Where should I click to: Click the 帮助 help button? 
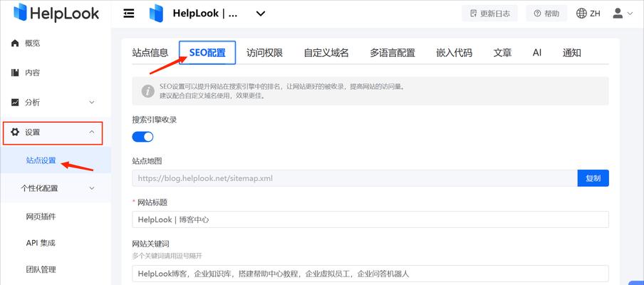(x=546, y=14)
